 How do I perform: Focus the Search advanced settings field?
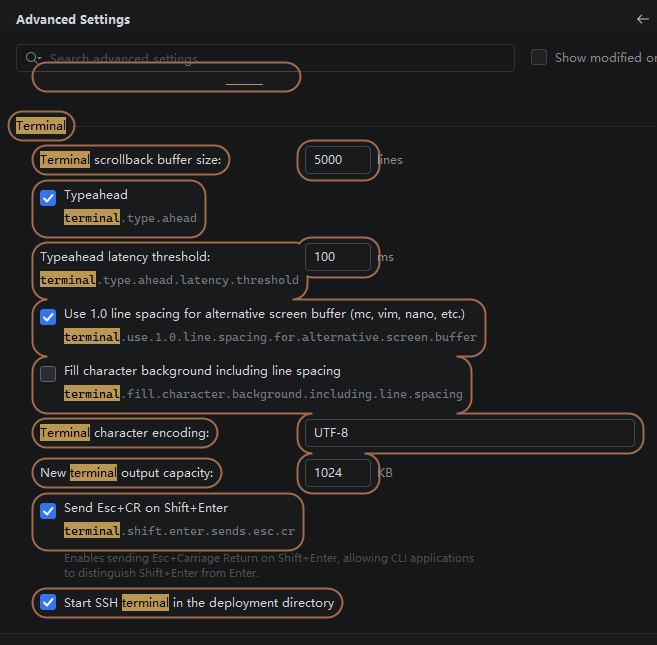point(265,58)
